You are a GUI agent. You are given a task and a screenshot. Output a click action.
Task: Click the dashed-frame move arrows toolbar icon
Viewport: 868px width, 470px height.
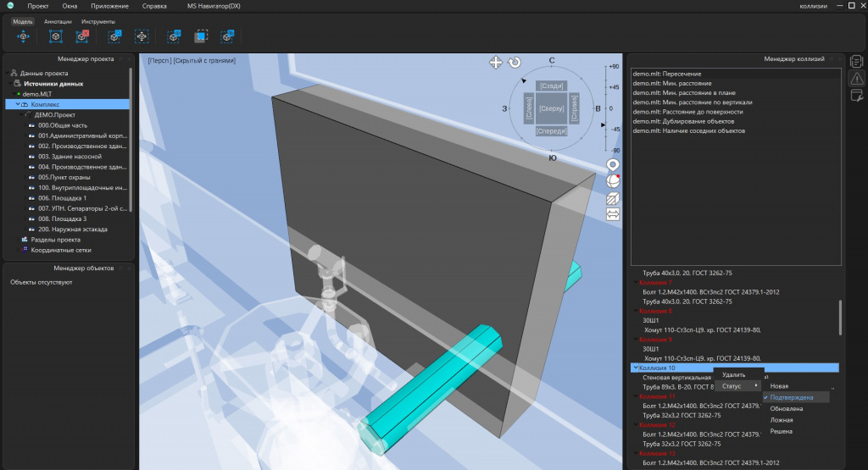[x=142, y=36]
